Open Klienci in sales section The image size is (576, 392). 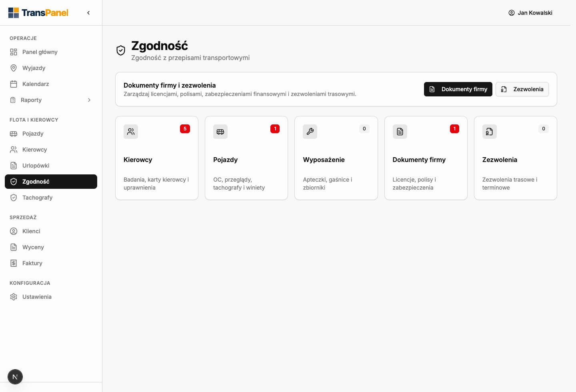click(x=51, y=231)
